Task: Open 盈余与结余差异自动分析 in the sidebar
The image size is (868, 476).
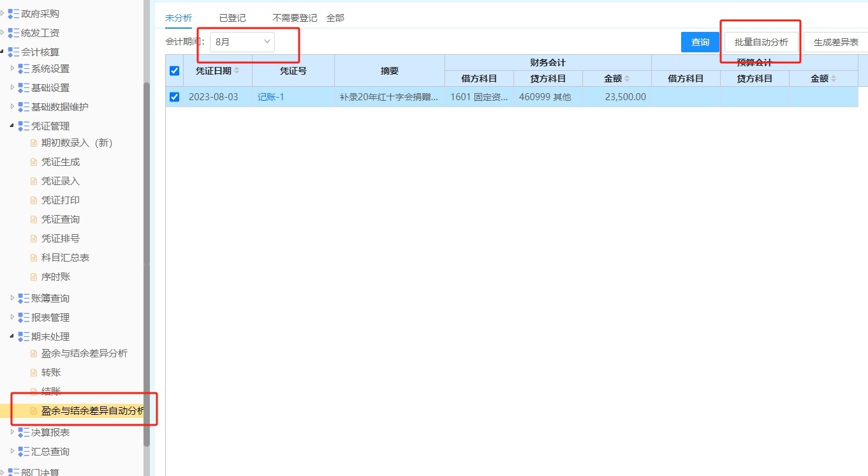Action: click(93, 411)
